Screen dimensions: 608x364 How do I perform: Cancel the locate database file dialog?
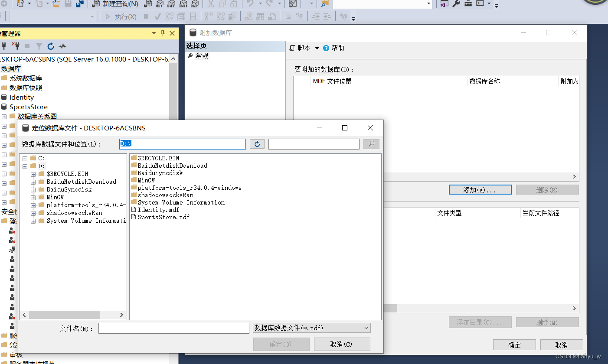coord(342,344)
